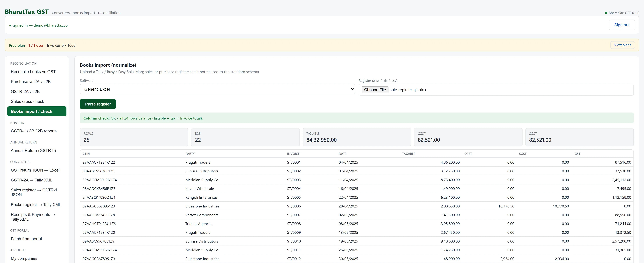The width and height of the screenshot is (644, 263).
Task: Click taxable amount 4,86,200.00
Action: (x=450, y=162)
